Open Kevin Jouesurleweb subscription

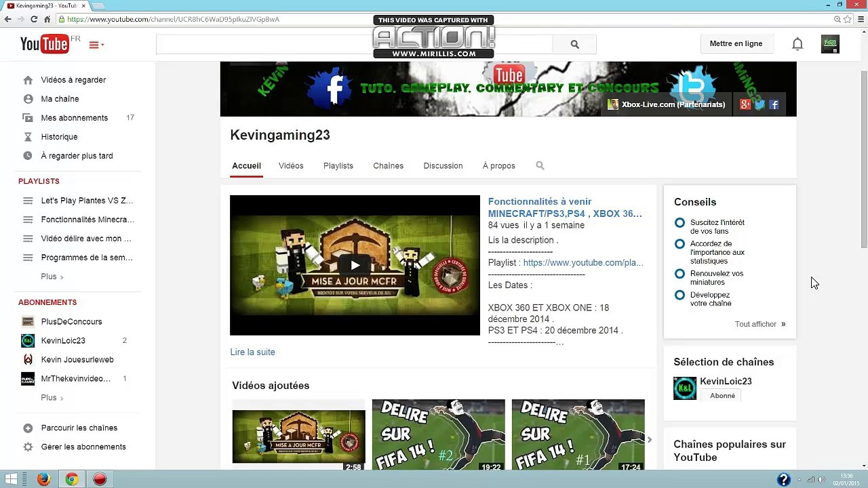pyautogui.click(x=77, y=360)
